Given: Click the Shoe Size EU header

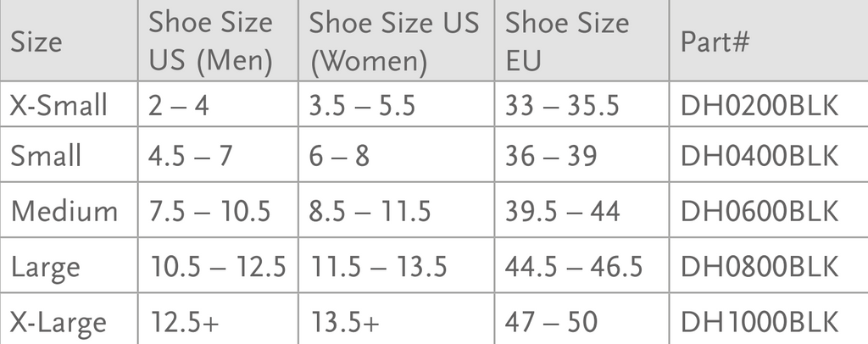Looking at the screenshot, I should coord(566,42).
